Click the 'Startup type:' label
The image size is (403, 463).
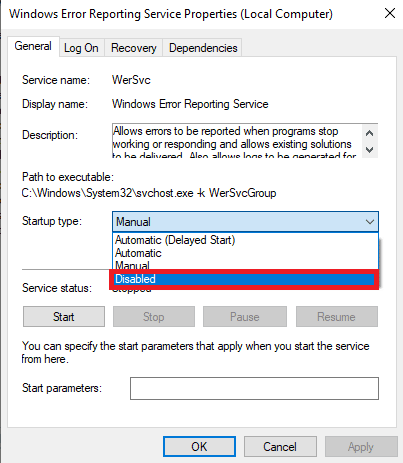[52, 221]
